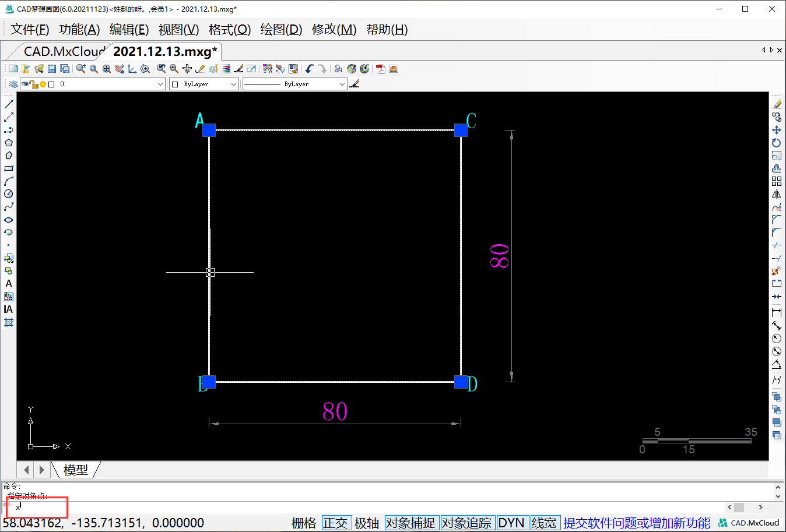Click the command line input field

362,507
